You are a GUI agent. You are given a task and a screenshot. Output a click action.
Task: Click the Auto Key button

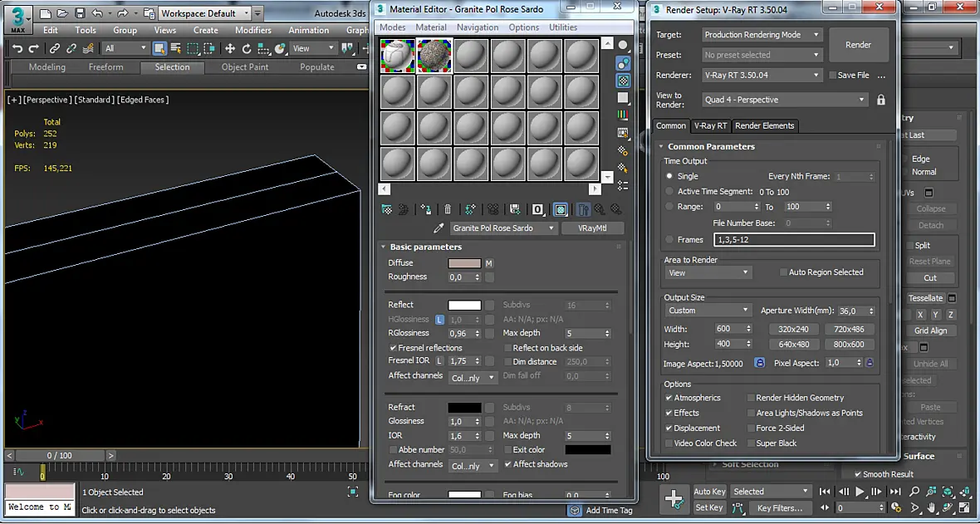[710, 492]
